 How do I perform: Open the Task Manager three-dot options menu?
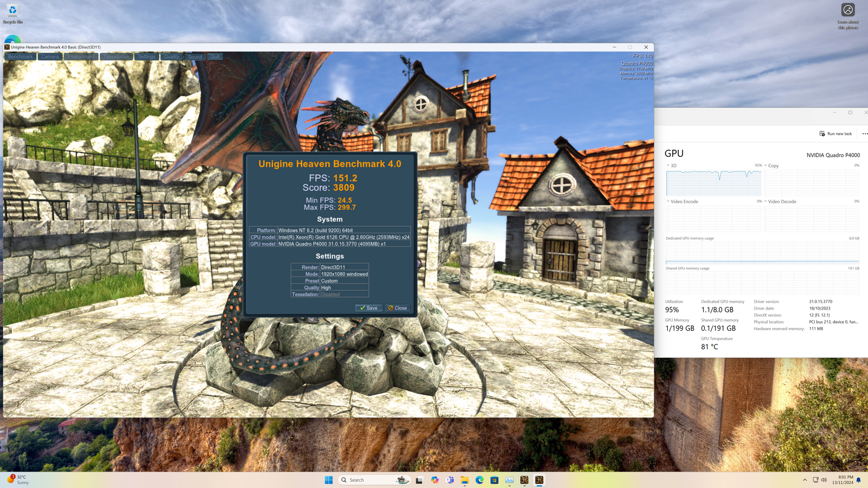(x=865, y=133)
